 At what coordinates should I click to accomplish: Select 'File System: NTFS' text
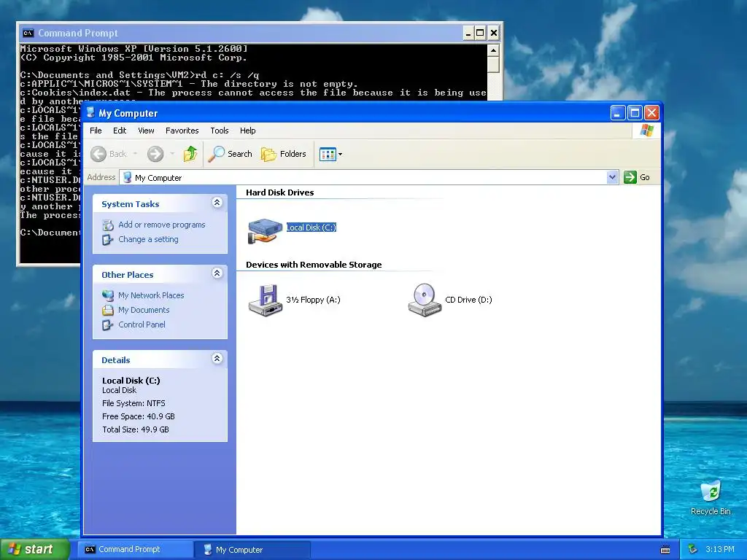click(133, 403)
